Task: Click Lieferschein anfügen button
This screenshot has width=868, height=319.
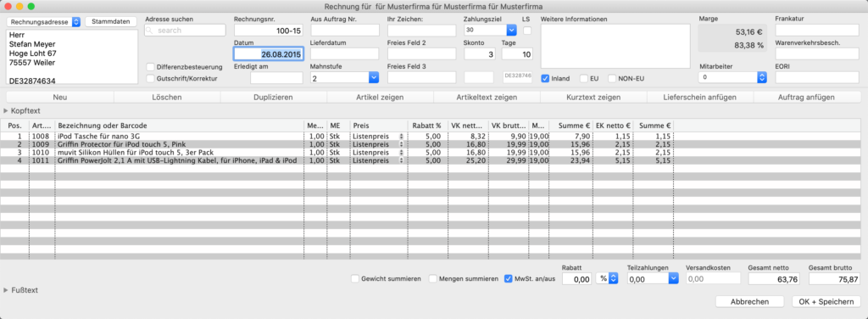Action: (700, 97)
